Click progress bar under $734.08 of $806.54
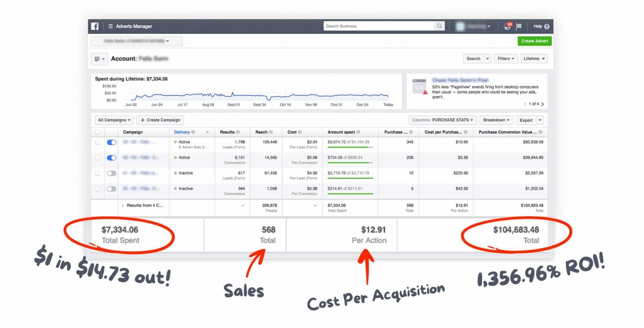 click(350, 163)
